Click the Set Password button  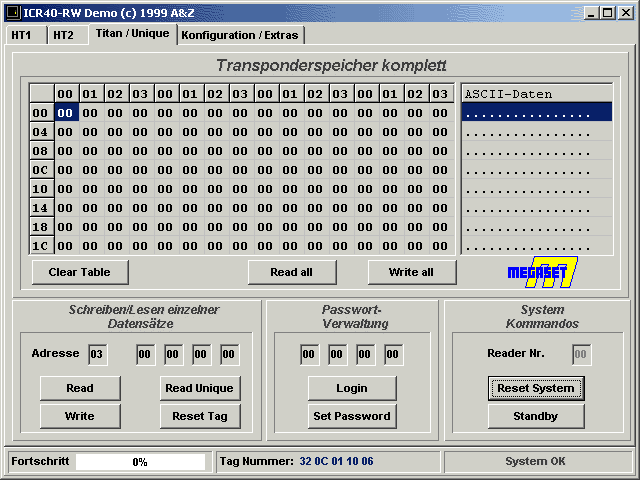[352, 416]
